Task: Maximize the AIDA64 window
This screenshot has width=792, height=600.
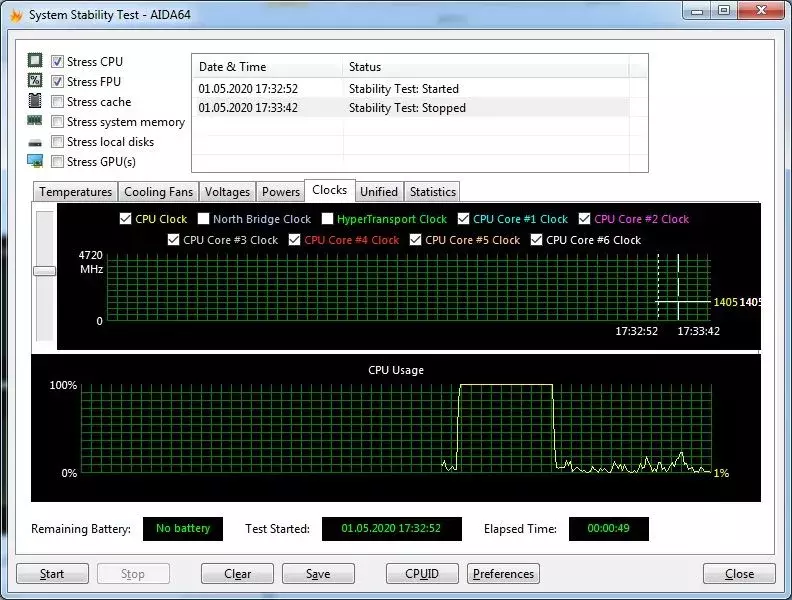Action: click(724, 11)
